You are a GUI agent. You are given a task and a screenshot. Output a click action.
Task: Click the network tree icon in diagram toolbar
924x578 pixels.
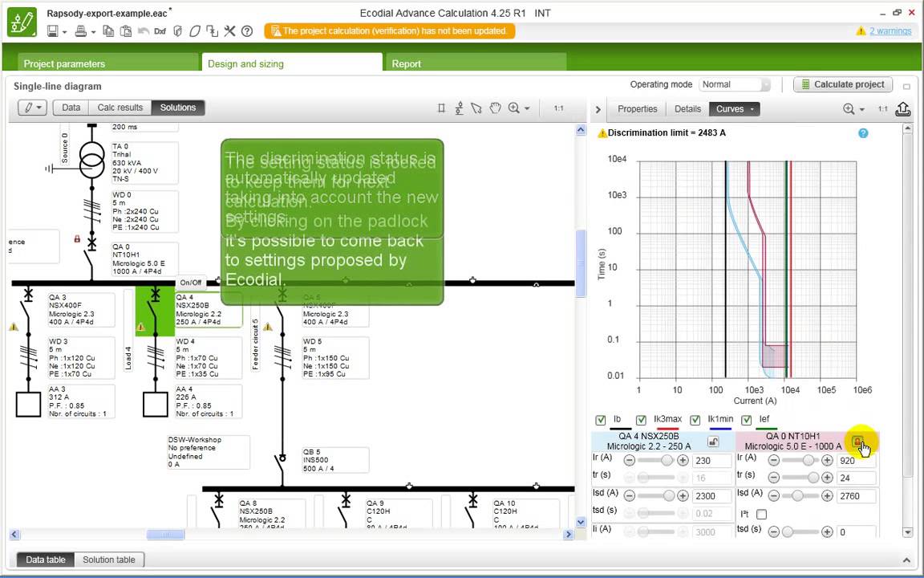459,108
